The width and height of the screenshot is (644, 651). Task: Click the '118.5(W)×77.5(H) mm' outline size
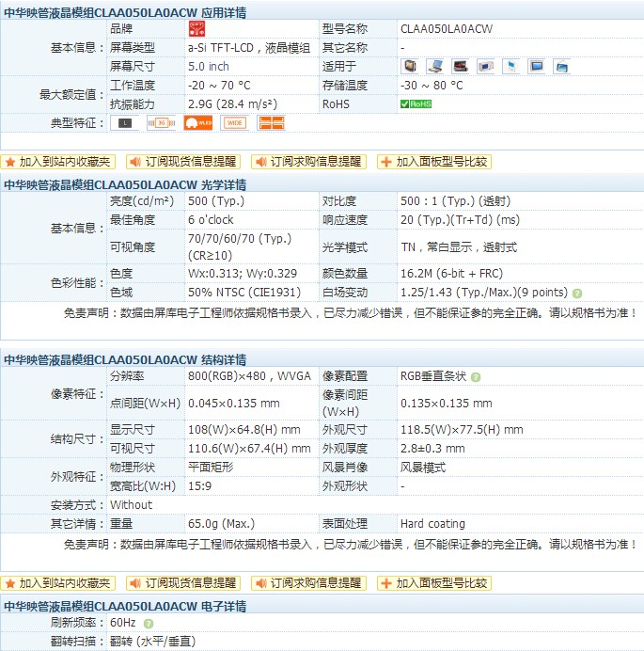click(462, 429)
